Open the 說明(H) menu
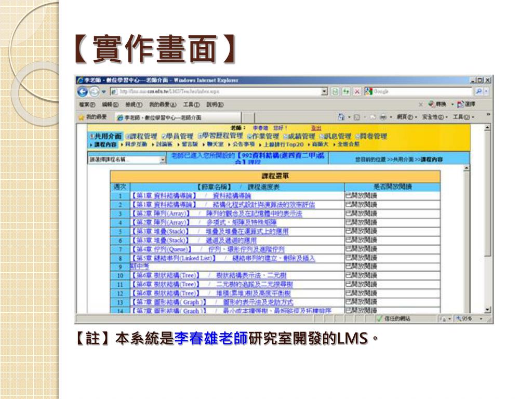Viewport: 532px width, 399px height. (x=215, y=104)
